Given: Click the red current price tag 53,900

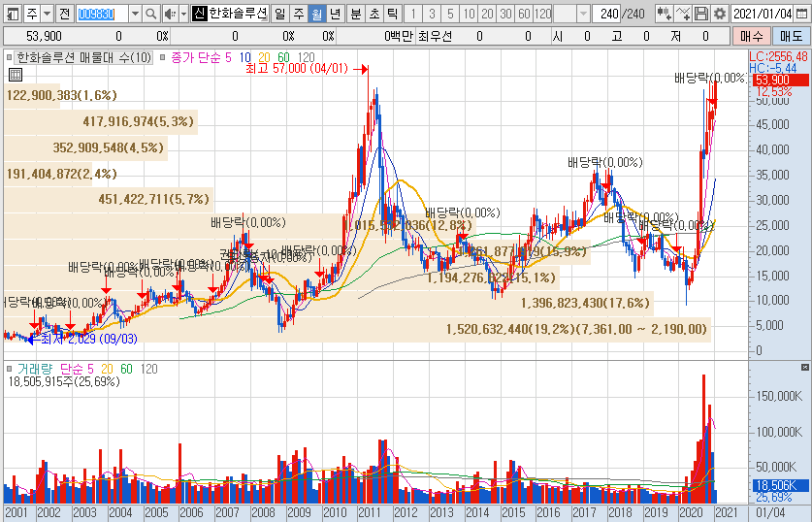Looking at the screenshot, I should [779, 80].
